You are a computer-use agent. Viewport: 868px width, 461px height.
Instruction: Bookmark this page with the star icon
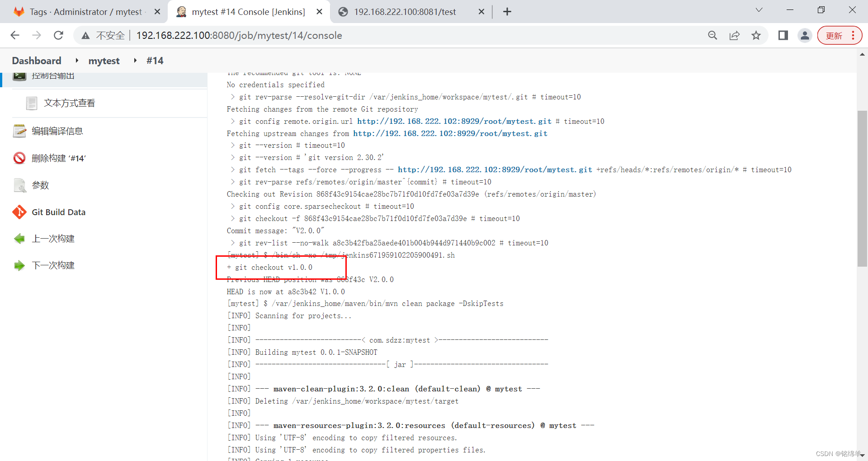pyautogui.click(x=756, y=35)
